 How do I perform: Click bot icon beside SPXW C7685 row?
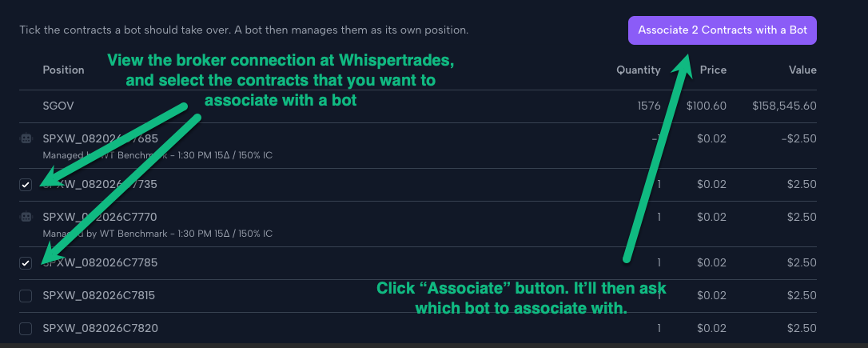pos(26,139)
